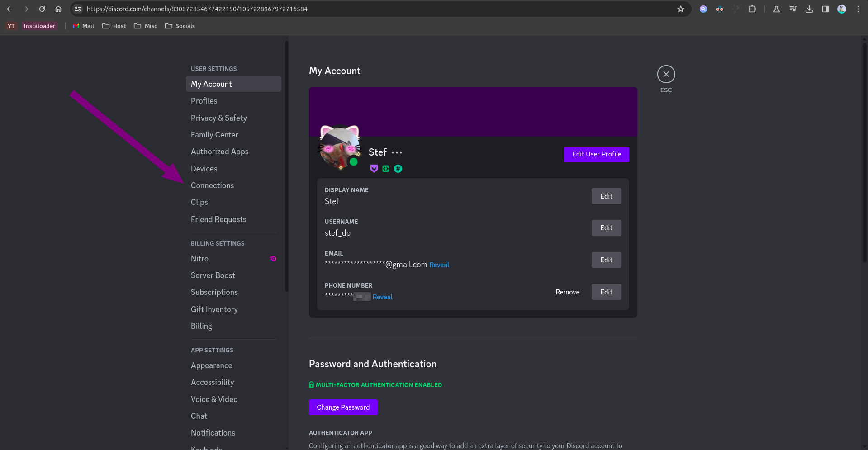Screen dimensions: 868x450
Task: Open the Connections settings page
Action: point(212,185)
